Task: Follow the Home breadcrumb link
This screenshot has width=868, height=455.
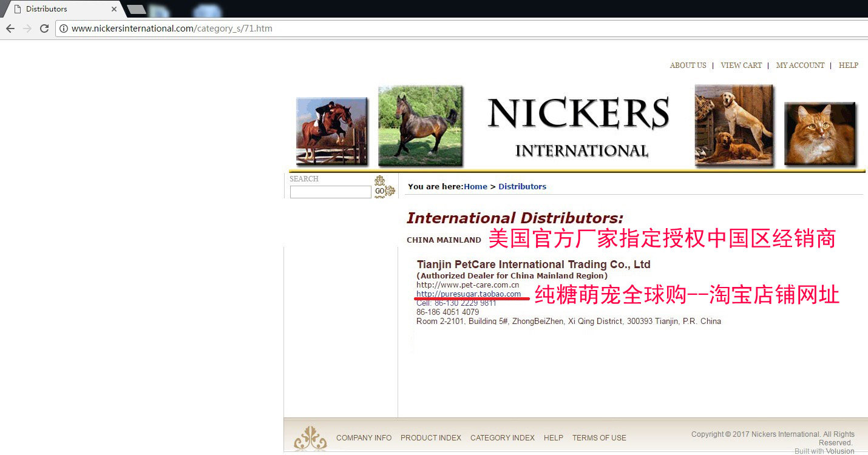Action: pyautogui.click(x=475, y=187)
